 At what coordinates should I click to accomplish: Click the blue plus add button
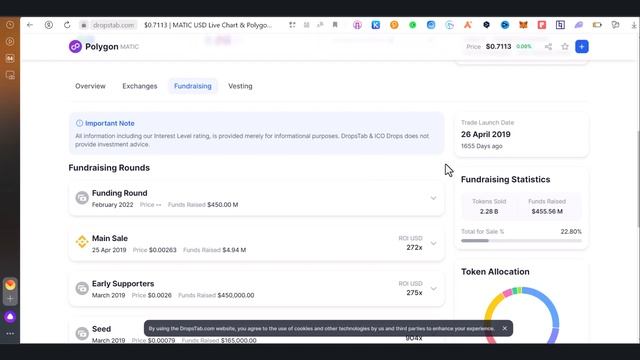(x=582, y=47)
